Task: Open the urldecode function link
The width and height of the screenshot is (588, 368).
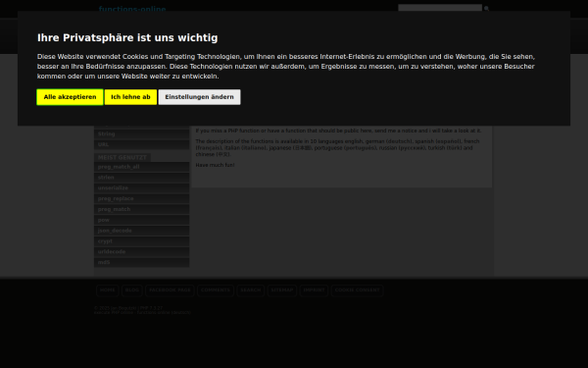Action: coord(141,251)
